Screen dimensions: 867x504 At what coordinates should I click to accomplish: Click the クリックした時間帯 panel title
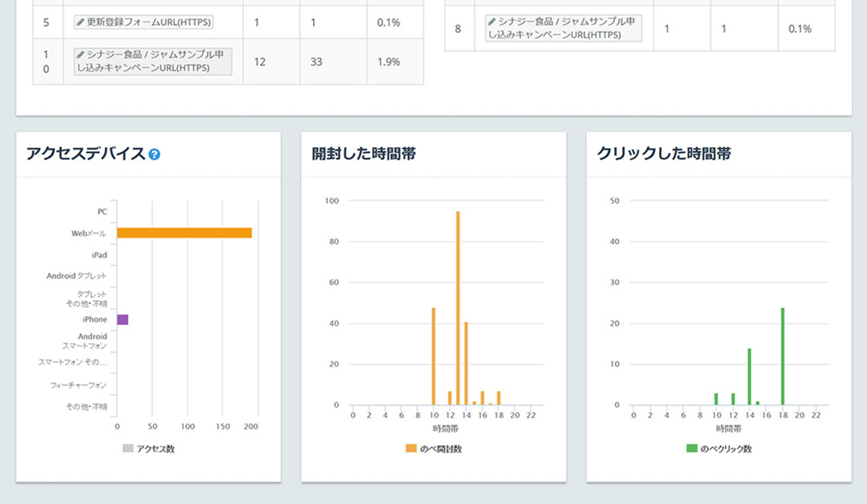tap(664, 154)
